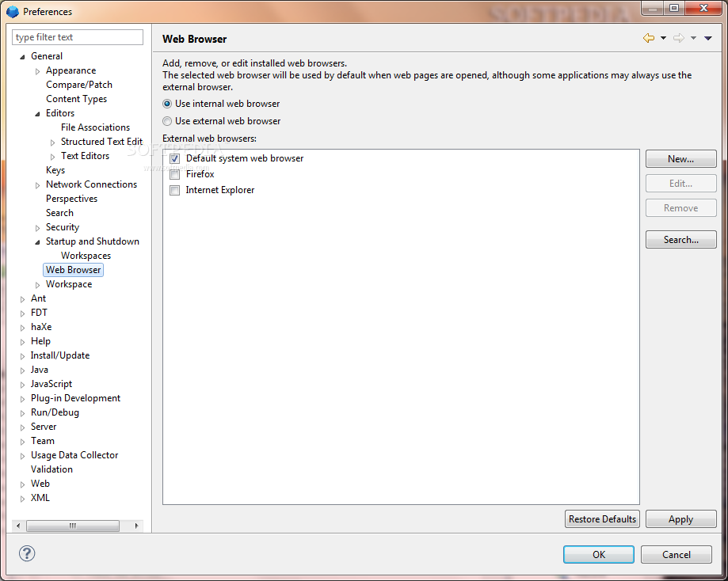728x581 pixels.
Task: Select Web Browser tree item
Action: [73, 270]
